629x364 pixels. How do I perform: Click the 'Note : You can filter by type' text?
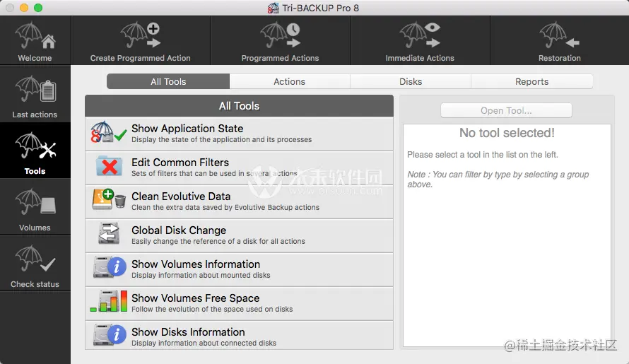(x=498, y=180)
